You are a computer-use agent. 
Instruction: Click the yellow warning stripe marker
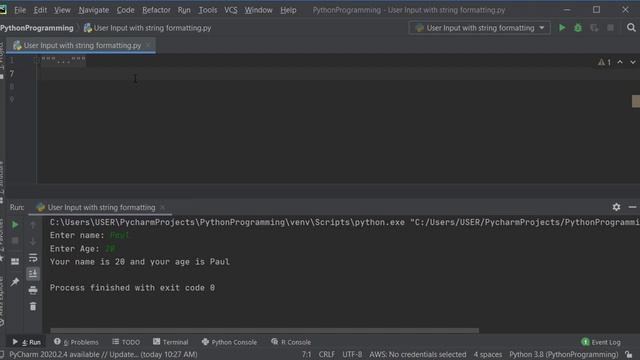click(x=636, y=101)
